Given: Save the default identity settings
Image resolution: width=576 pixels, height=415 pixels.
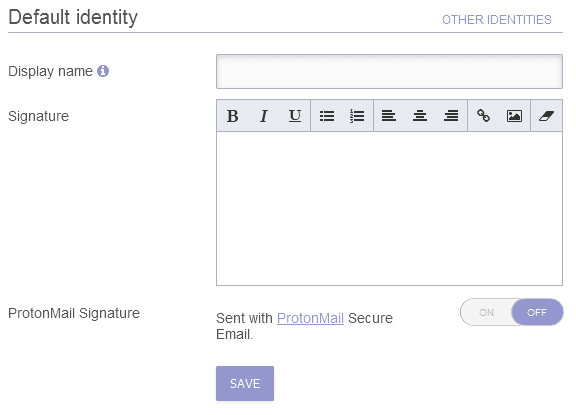Looking at the screenshot, I should [x=245, y=383].
